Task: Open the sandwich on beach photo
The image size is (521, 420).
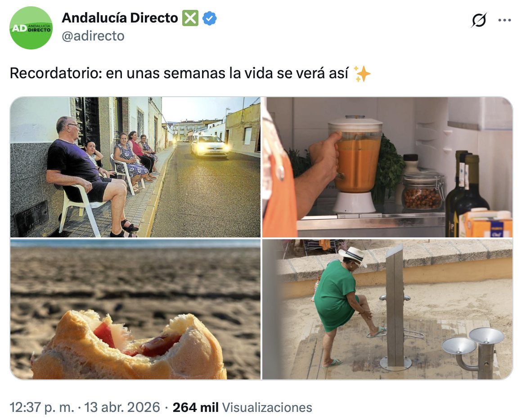Action: pos(135,309)
